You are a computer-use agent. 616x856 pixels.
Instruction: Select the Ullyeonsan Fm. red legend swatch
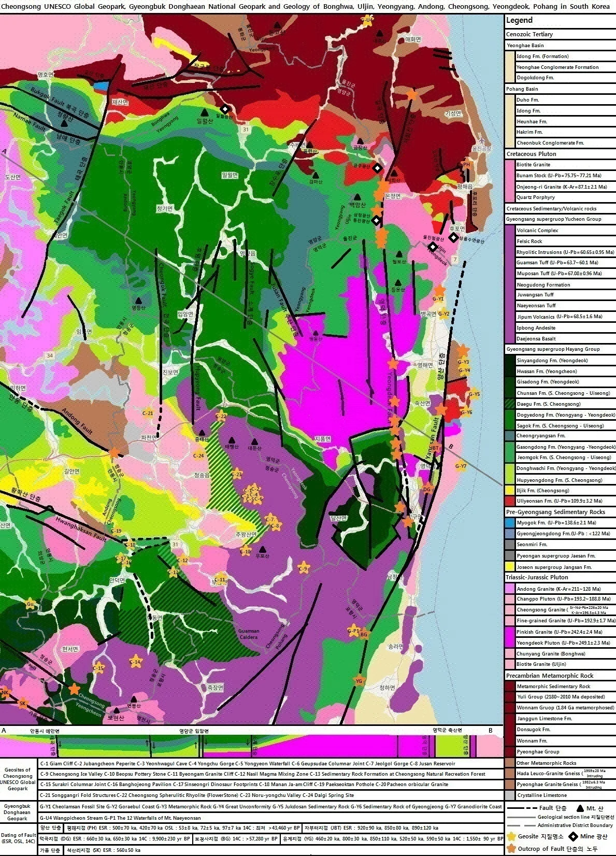(x=510, y=501)
